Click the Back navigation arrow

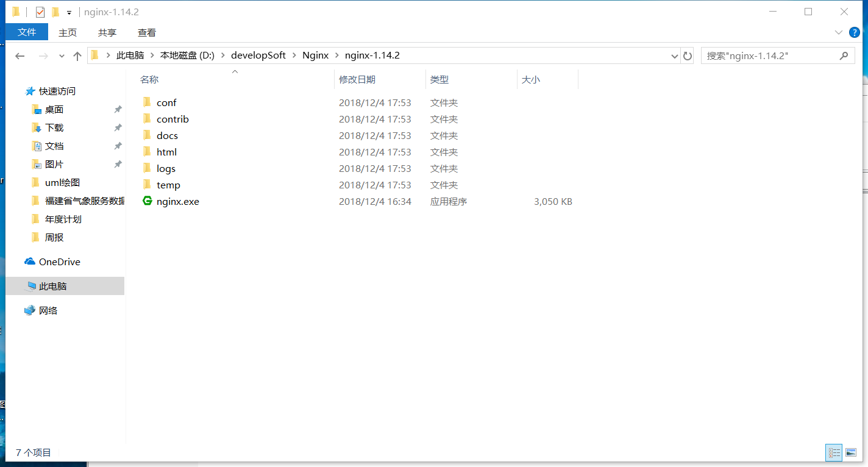tap(20, 55)
